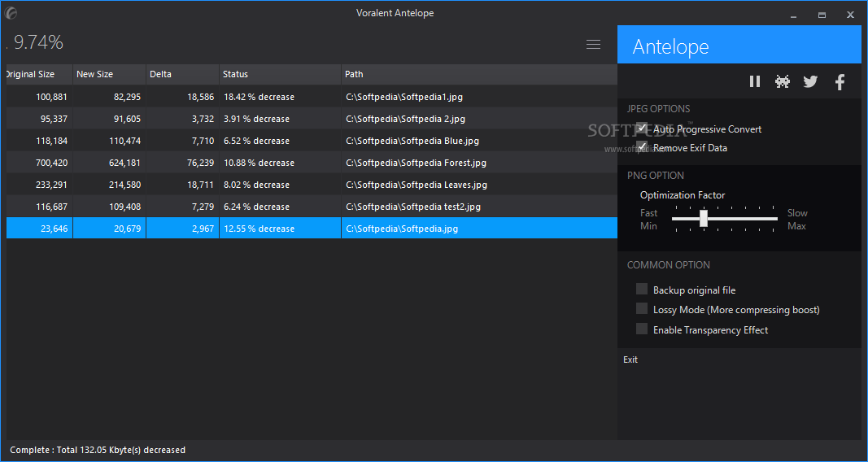Image resolution: width=868 pixels, height=462 pixels.
Task: Click status cell 8.02 % decrease
Action: point(280,185)
